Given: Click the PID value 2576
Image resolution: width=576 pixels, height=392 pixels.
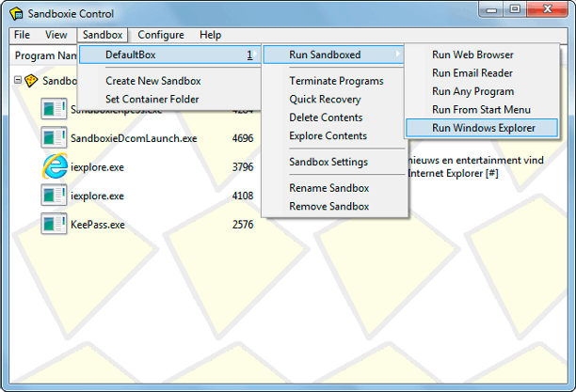Looking at the screenshot, I should [243, 225].
